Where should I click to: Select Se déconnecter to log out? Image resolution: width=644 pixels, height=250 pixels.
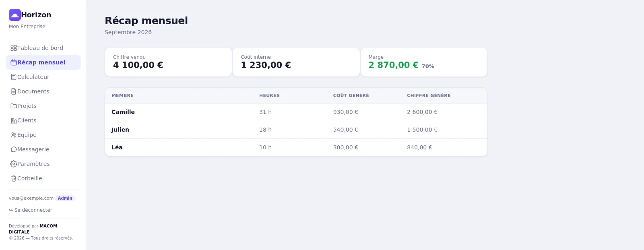[x=31, y=210]
